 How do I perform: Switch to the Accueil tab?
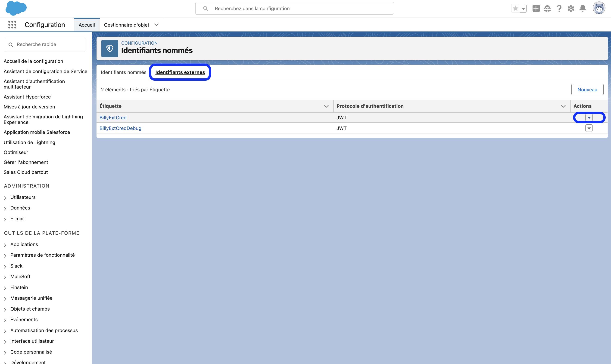[x=87, y=25]
